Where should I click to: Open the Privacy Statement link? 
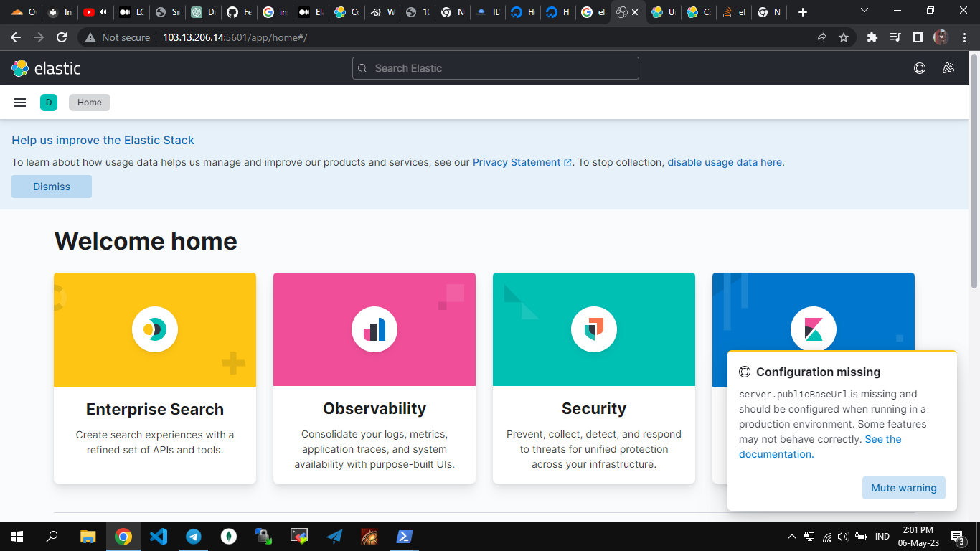click(517, 162)
